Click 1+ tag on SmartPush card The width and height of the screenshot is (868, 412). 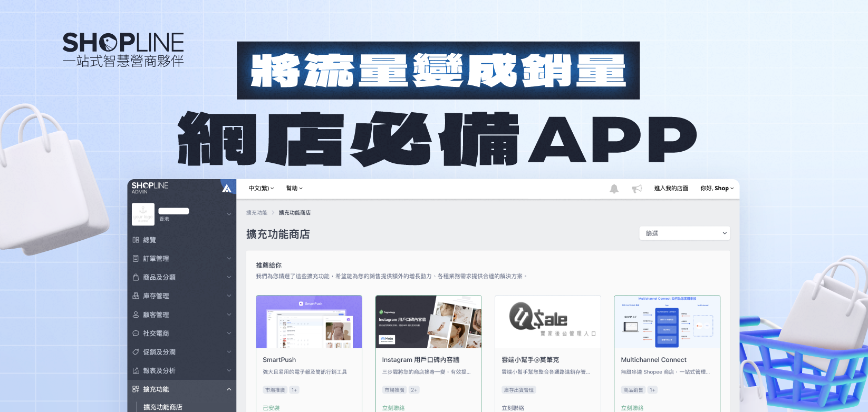[294, 390]
